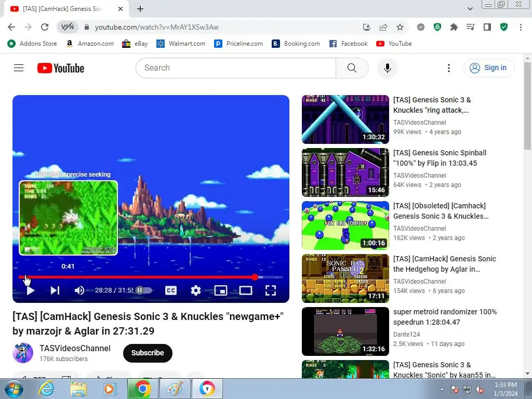Image resolution: width=532 pixels, height=399 pixels.
Task: Open YouTube hamburger guide menu
Action: pyautogui.click(x=19, y=68)
